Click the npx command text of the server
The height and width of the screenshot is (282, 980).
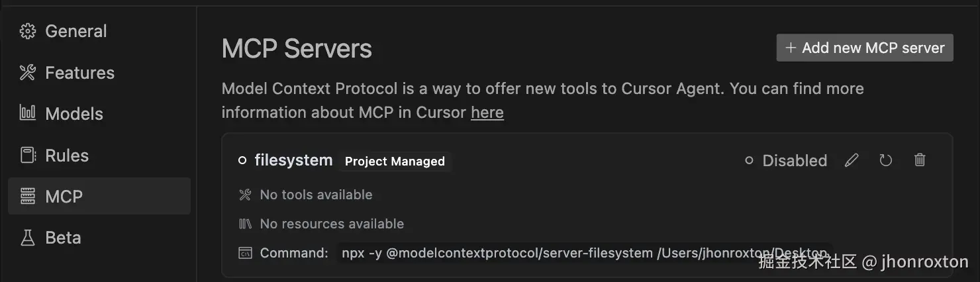coord(583,253)
